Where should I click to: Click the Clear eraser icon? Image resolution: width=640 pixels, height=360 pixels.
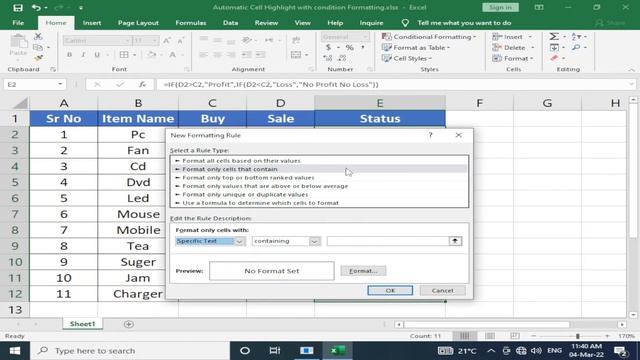[554, 58]
